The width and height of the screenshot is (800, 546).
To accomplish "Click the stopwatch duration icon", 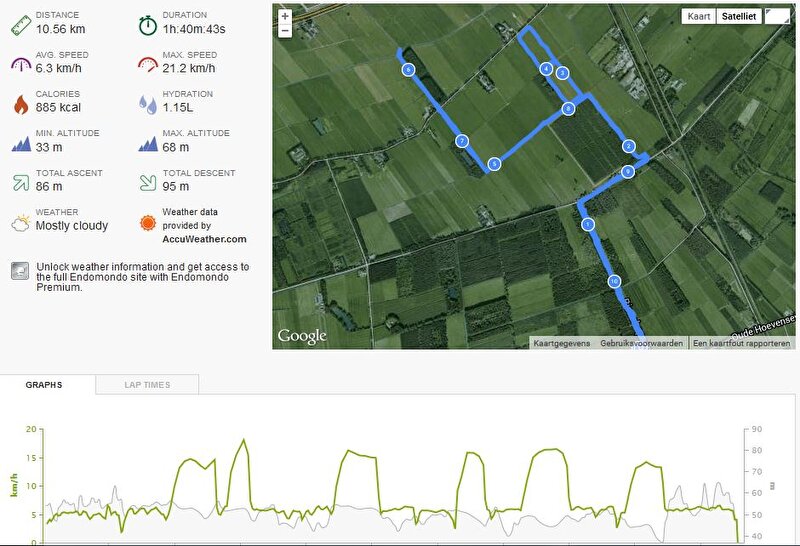I will pos(148,25).
